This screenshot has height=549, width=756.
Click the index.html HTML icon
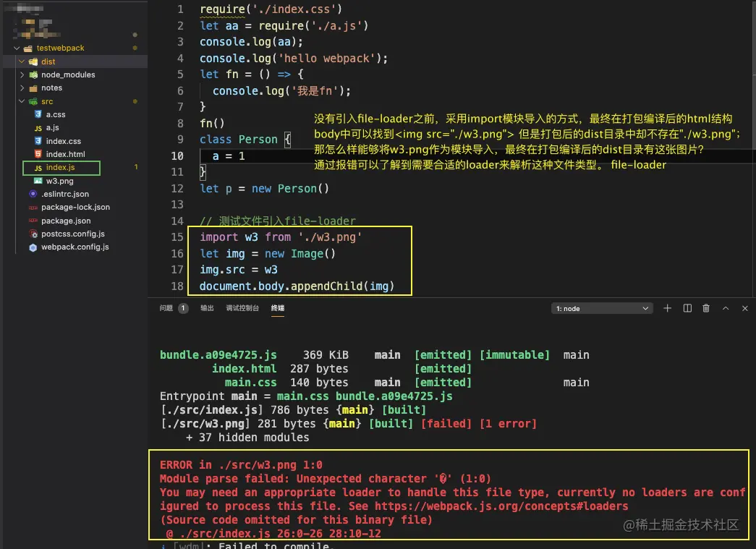38,154
